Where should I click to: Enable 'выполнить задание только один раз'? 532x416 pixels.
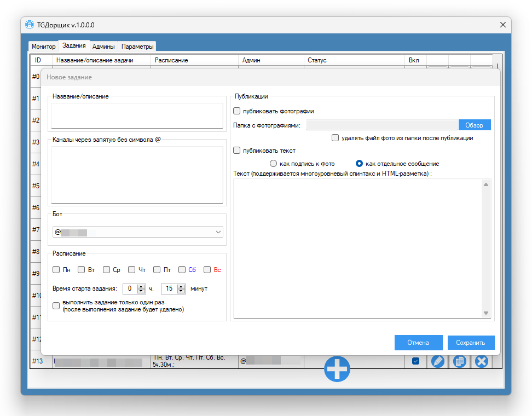point(56,306)
